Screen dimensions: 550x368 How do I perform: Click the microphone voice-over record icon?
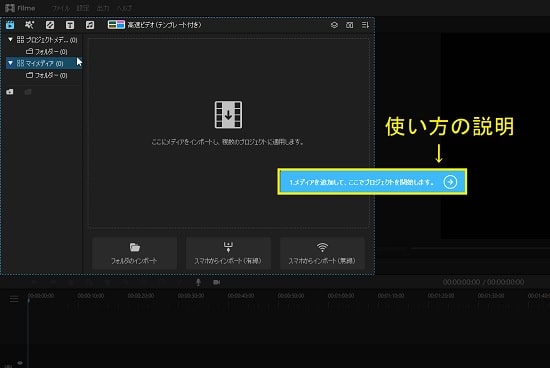click(x=198, y=282)
